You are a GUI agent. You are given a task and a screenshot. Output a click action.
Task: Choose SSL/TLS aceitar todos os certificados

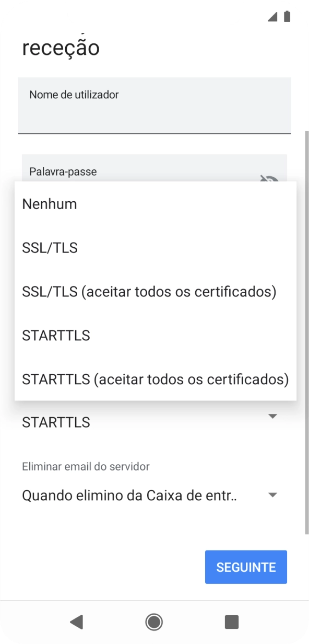click(x=149, y=292)
